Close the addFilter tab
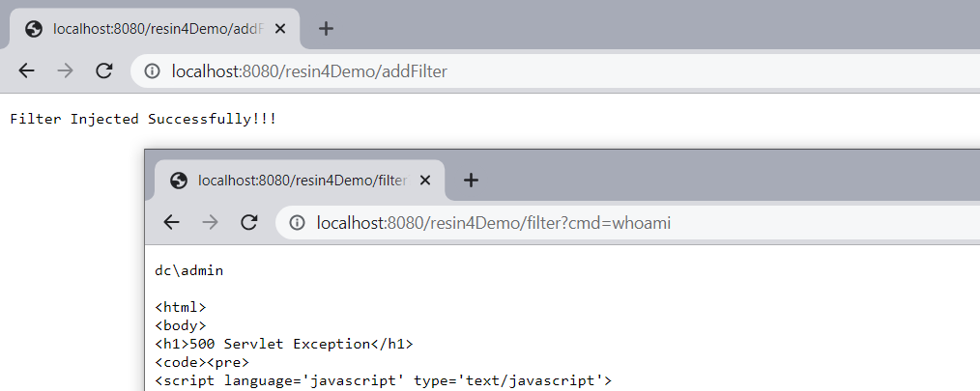Image resolution: width=980 pixels, height=391 pixels. click(x=280, y=29)
